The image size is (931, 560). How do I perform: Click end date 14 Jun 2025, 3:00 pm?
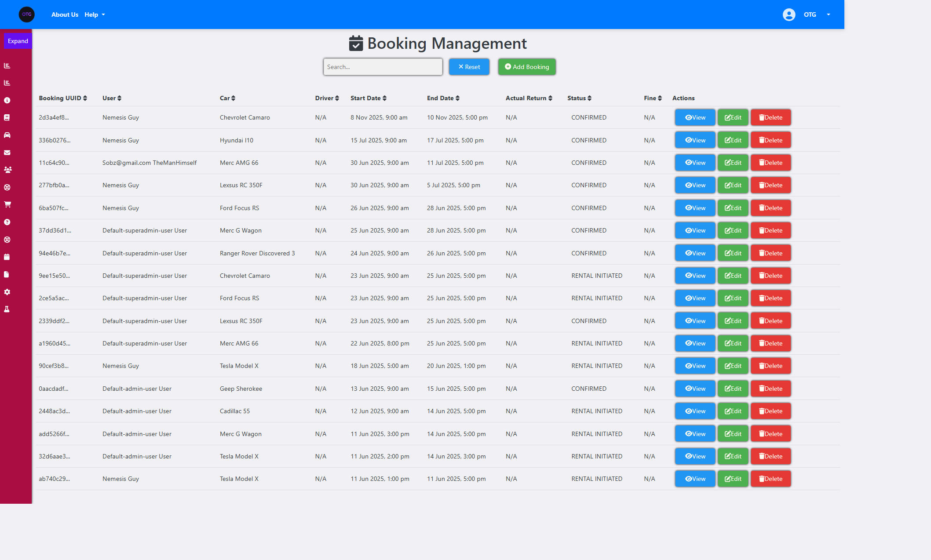(456, 456)
